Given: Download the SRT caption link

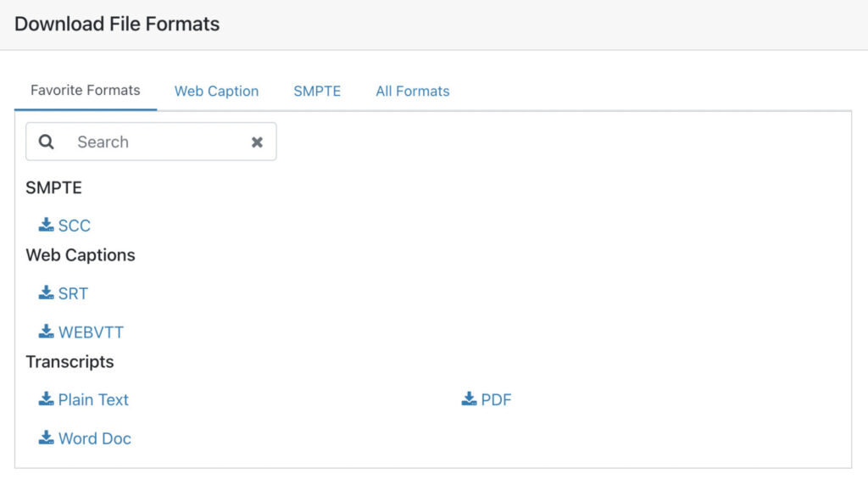Looking at the screenshot, I should pyautogui.click(x=73, y=293).
